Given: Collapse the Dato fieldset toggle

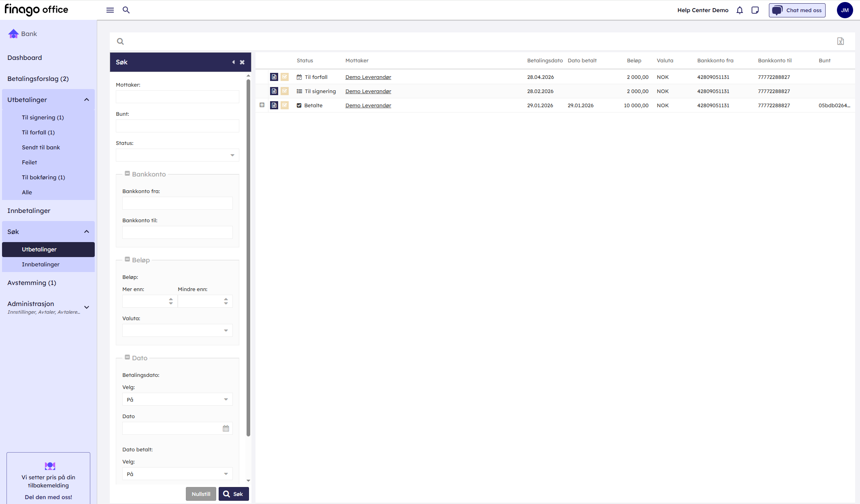Looking at the screenshot, I should [x=127, y=357].
